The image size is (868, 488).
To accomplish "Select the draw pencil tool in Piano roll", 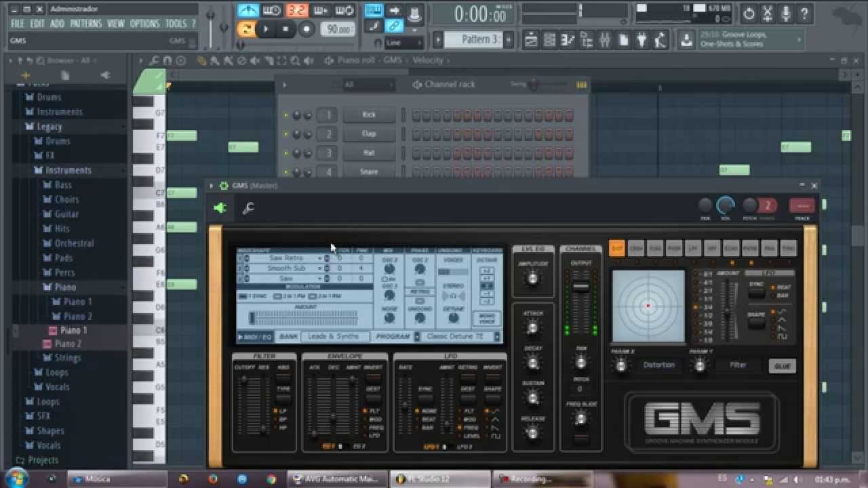I will pyautogui.click(x=201, y=60).
